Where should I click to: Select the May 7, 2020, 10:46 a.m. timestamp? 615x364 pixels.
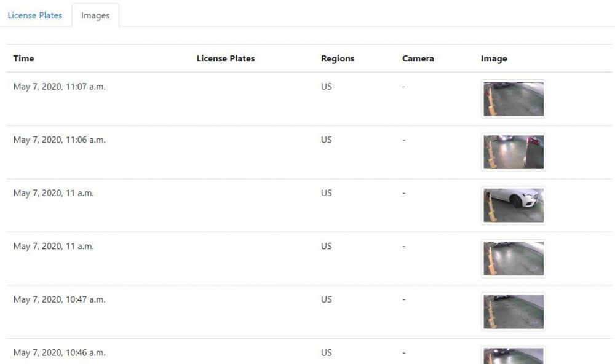click(59, 353)
